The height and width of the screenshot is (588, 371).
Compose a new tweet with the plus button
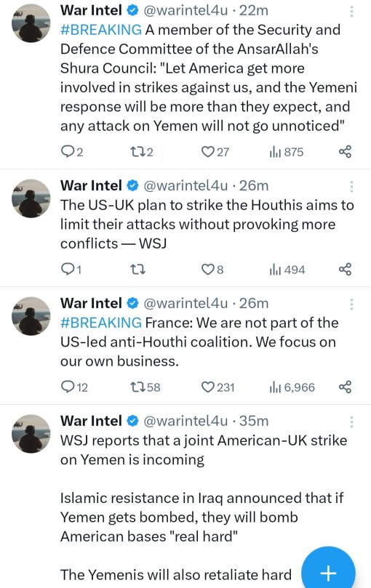[x=329, y=572]
